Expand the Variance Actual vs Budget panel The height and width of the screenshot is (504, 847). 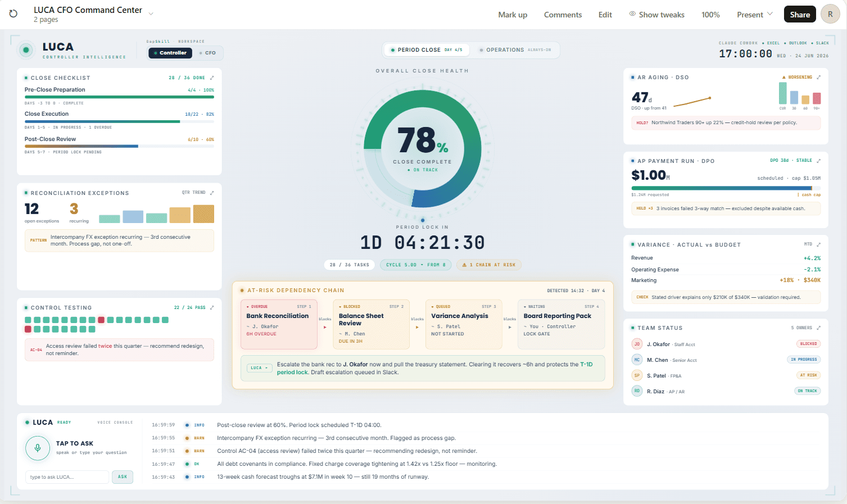818,244
